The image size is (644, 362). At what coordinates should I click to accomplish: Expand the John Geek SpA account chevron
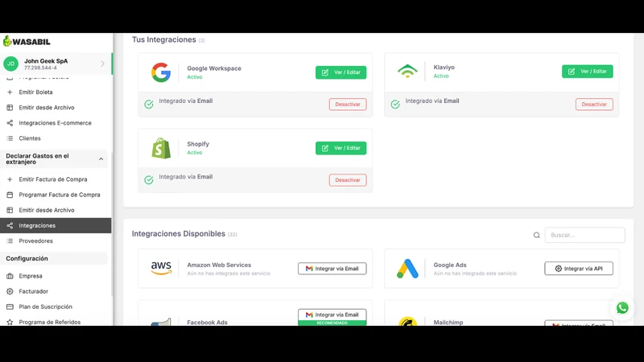(103, 64)
